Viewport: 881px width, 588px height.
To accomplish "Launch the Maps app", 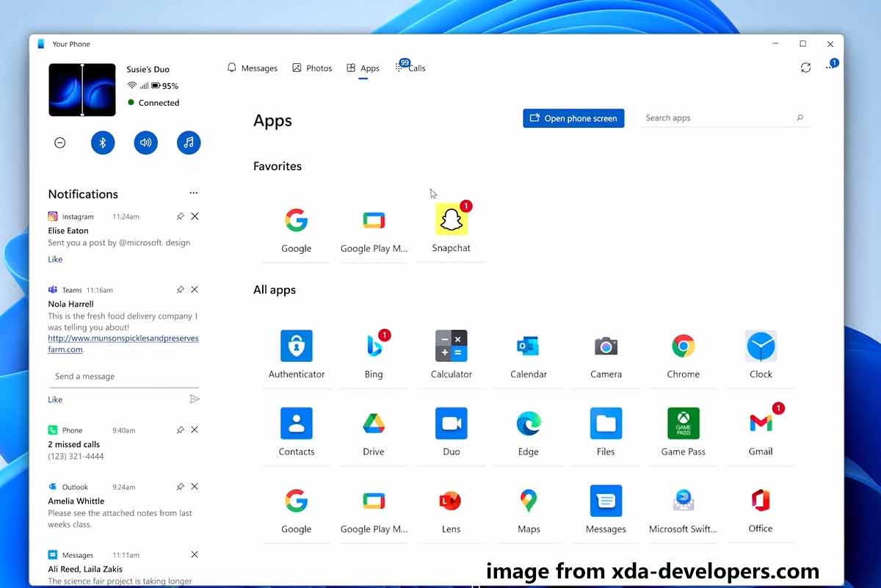I will click(529, 510).
